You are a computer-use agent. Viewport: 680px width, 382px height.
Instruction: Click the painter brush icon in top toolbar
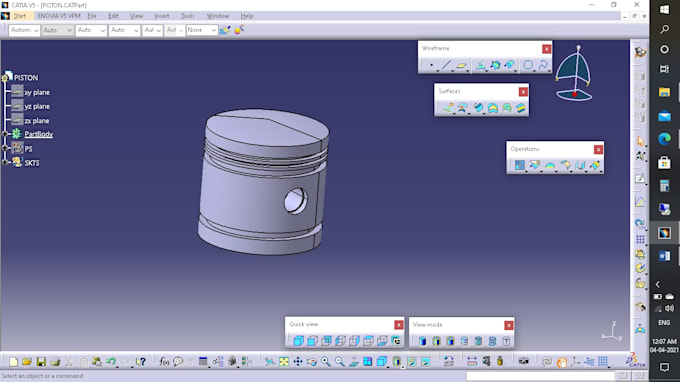pos(225,30)
